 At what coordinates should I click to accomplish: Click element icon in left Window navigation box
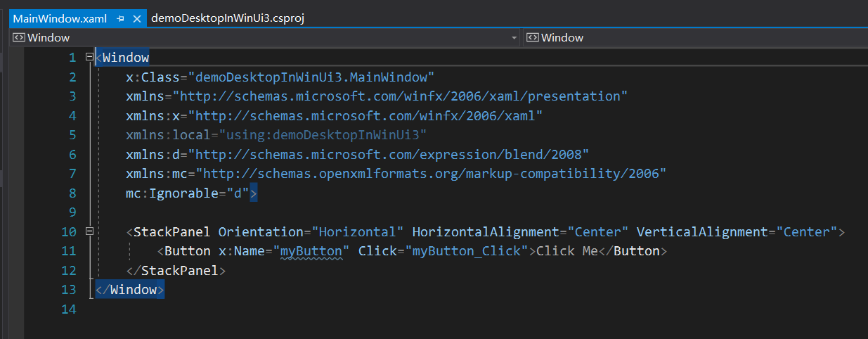(x=18, y=38)
